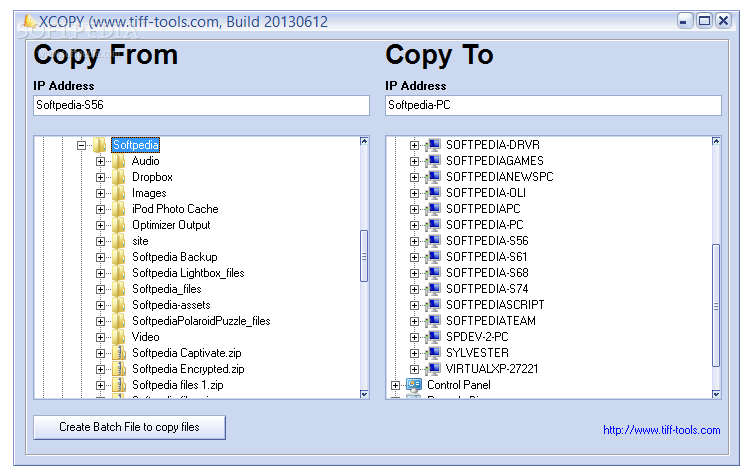Image resolution: width=740 pixels, height=466 pixels.
Task: Click the Copy From tree scroll-up arrow
Action: pos(364,141)
